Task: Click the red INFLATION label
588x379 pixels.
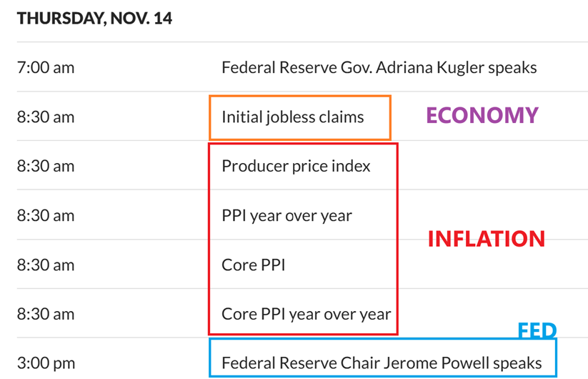Action: click(486, 239)
